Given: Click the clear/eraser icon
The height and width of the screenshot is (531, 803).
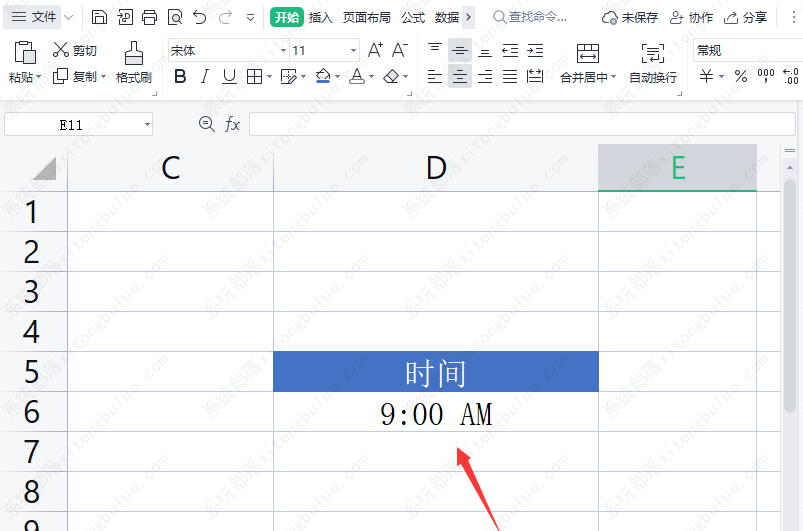Looking at the screenshot, I should (x=391, y=77).
